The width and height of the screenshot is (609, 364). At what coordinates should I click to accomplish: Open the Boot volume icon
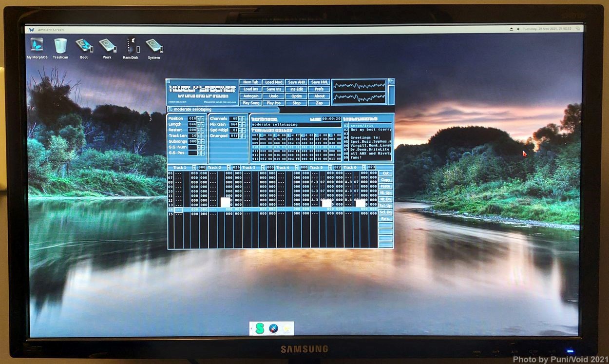pos(84,46)
